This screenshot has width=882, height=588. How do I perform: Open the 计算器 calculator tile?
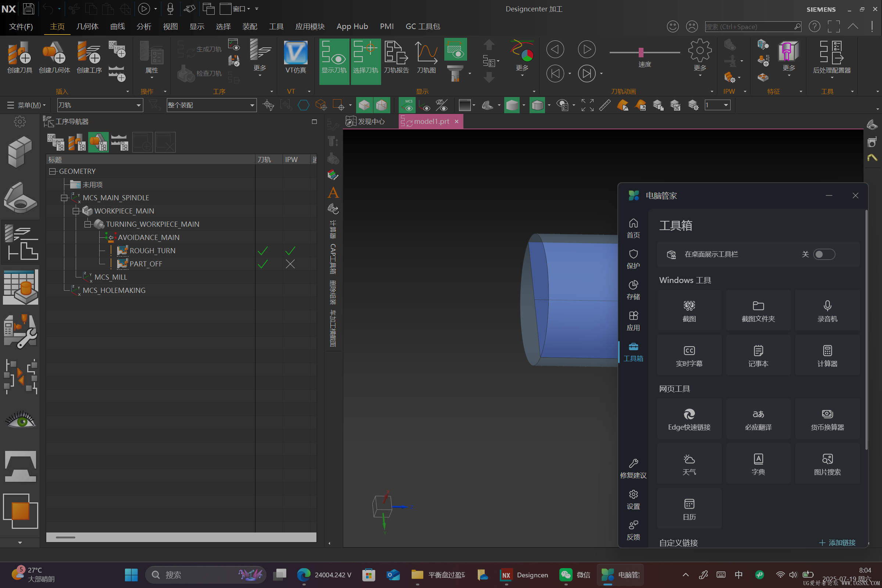(x=827, y=355)
